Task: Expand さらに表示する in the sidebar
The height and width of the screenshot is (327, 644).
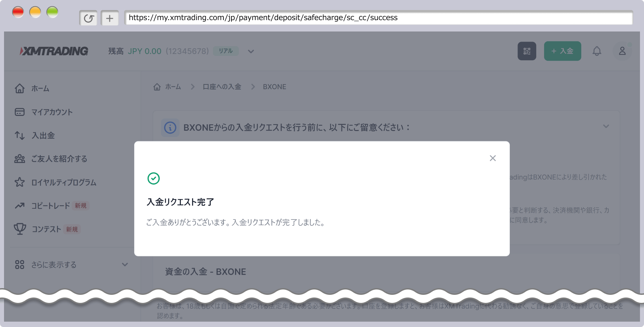Action: coord(54,265)
